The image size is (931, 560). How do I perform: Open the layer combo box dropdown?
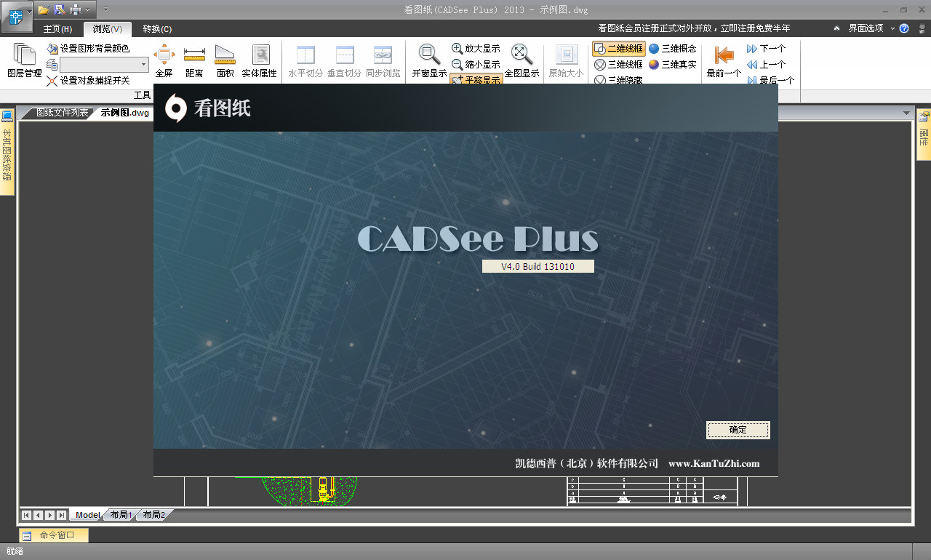point(143,65)
